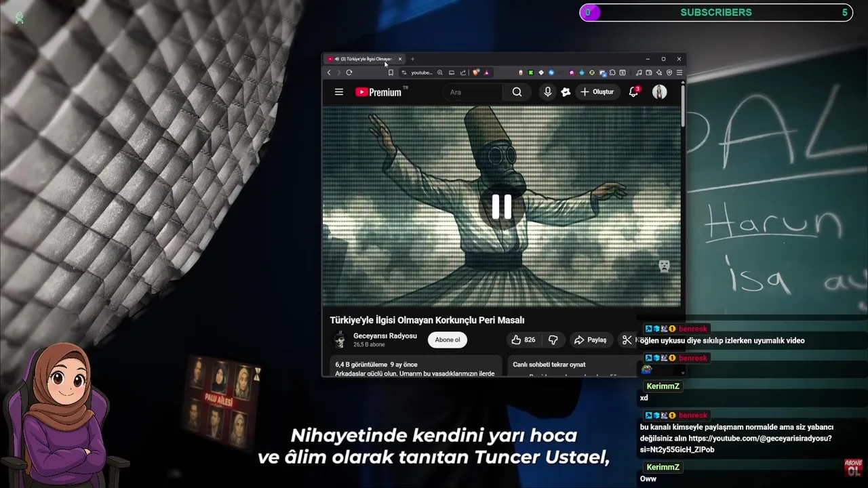Click the SUBSCRIBERS goal progress bar
The image size is (868, 488).
click(716, 12)
